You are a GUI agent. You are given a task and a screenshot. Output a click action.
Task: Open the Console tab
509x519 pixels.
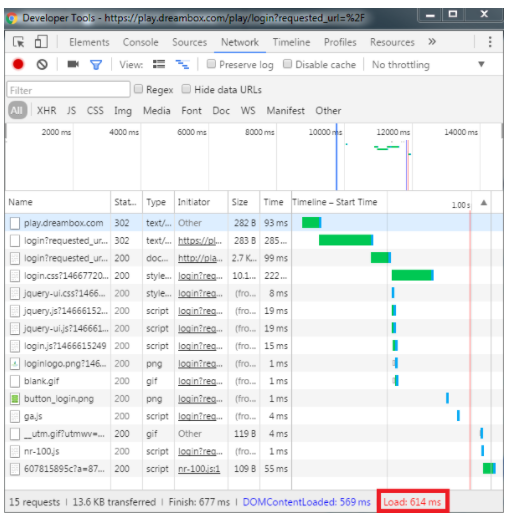tap(140, 42)
